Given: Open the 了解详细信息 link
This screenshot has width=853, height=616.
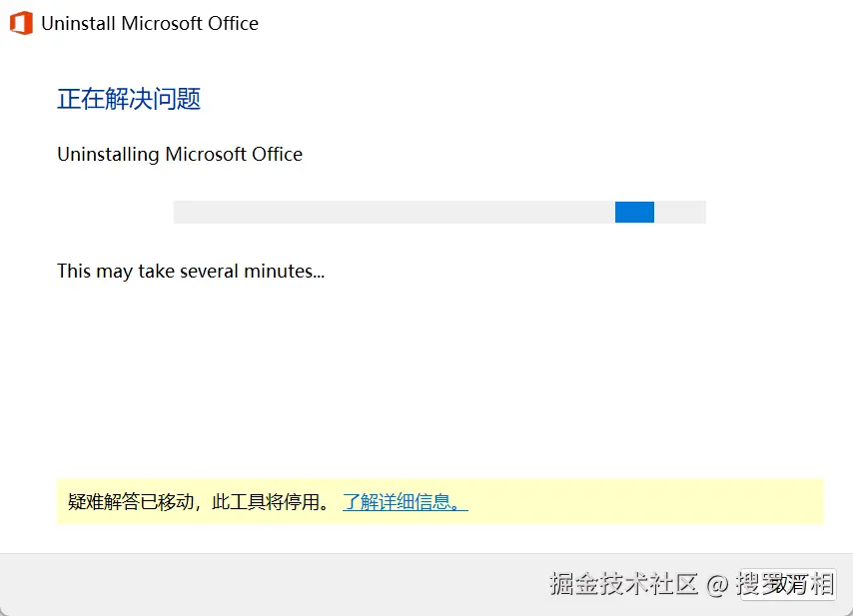Looking at the screenshot, I should click(x=405, y=501).
